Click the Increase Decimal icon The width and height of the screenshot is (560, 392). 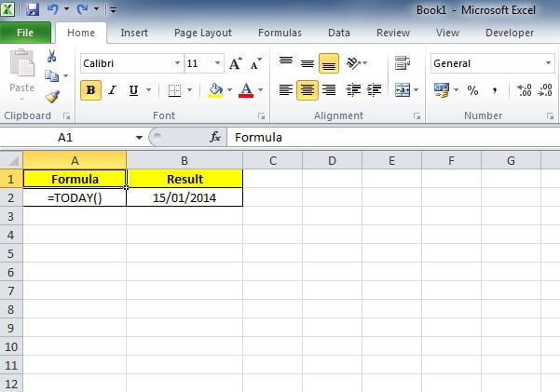524,90
